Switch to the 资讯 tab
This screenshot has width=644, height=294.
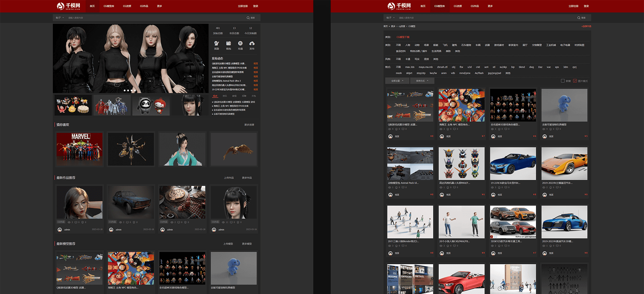tap(225, 96)
